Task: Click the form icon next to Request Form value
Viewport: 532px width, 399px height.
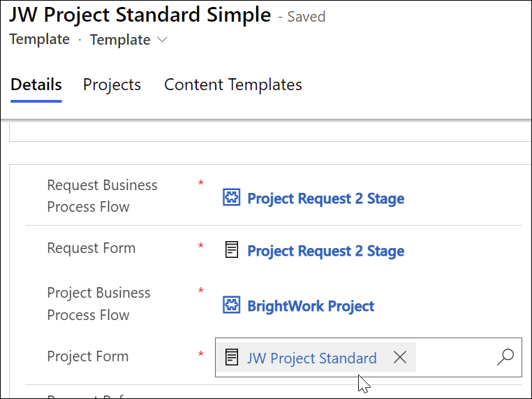Action: coord(231,250)
